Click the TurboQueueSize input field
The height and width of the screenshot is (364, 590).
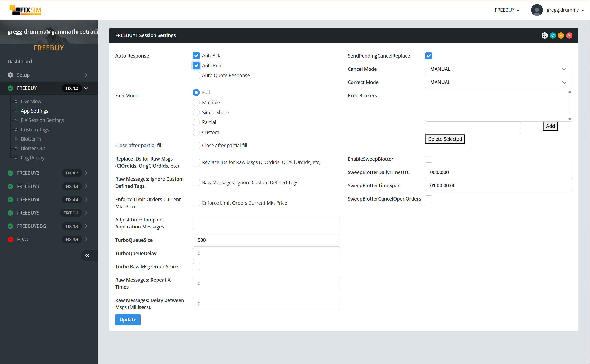[266, 240]
